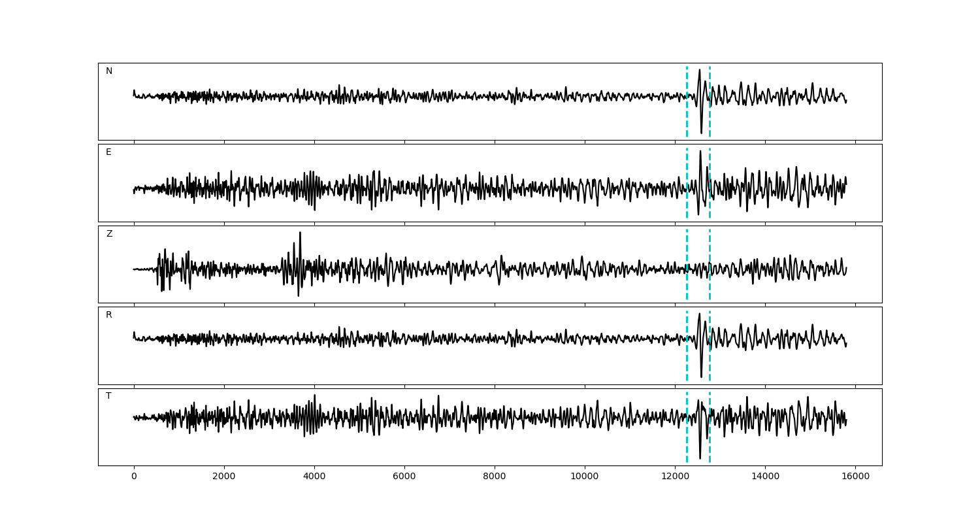Select the T component label
980x523 pixels.
click(108, 396)
